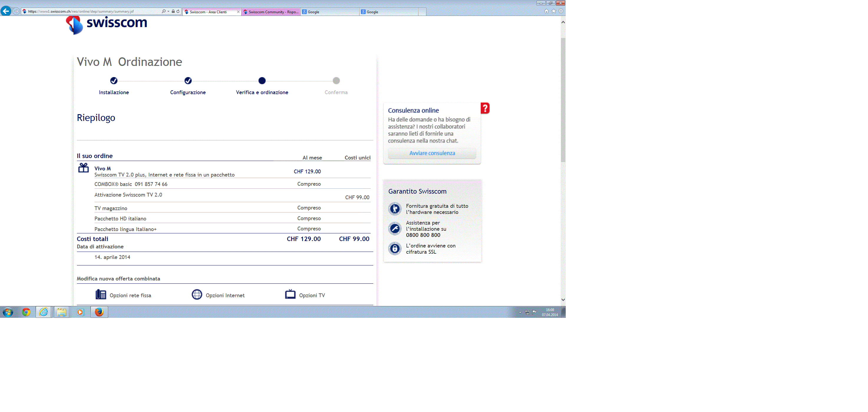Open the red question mark help icon

(x=485, y=108)
